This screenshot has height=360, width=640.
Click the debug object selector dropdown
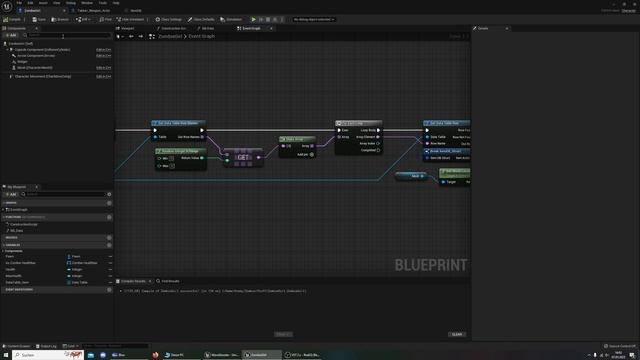point(313,19)
